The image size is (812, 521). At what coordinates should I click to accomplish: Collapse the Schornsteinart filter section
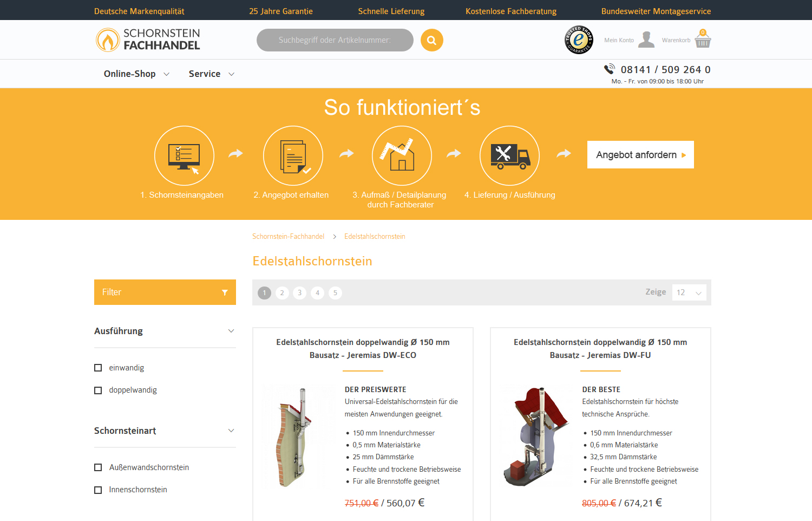[232, 431]
